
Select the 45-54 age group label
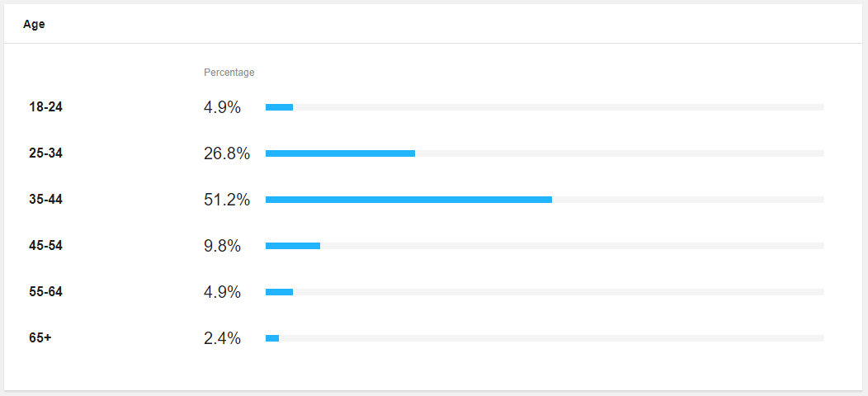coord(46,246)
